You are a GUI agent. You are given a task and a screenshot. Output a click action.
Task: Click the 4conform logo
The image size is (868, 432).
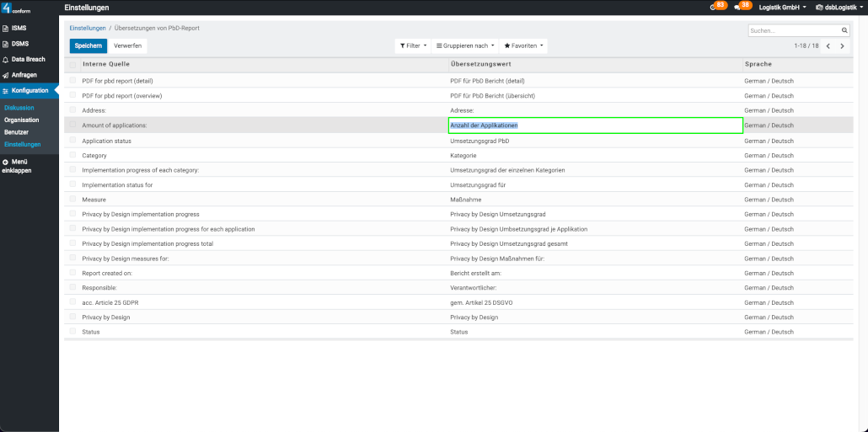tap(17, 8)
